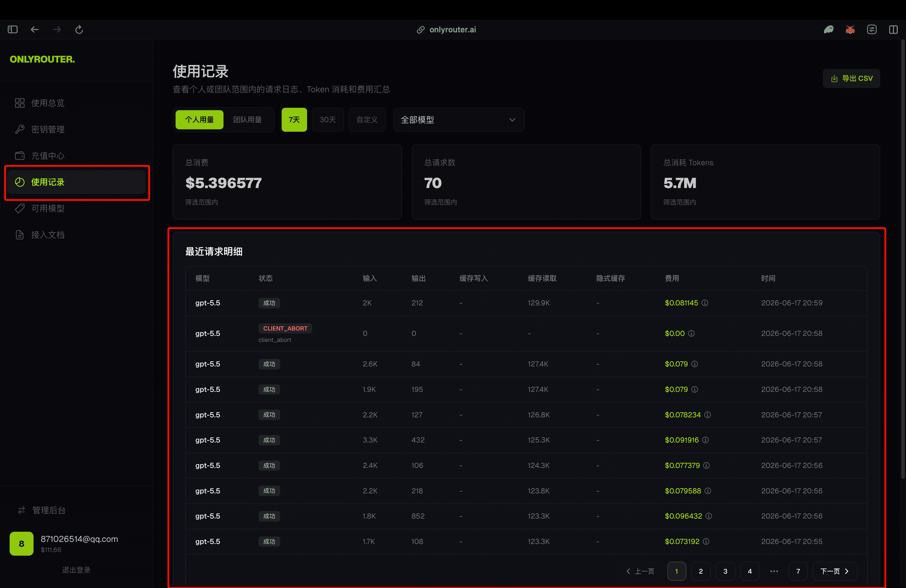Click current page 1 button
This screenshot has height=588, width=906.
(677, 571)
